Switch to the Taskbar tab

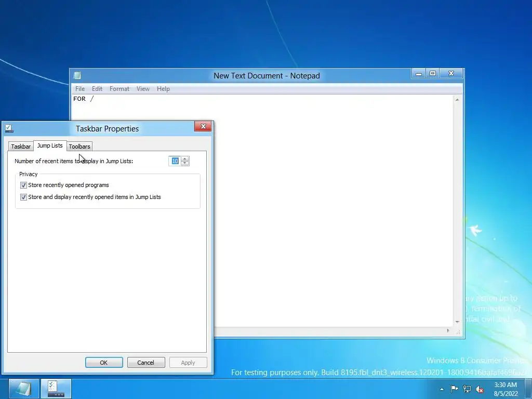[x=21, y=146]
